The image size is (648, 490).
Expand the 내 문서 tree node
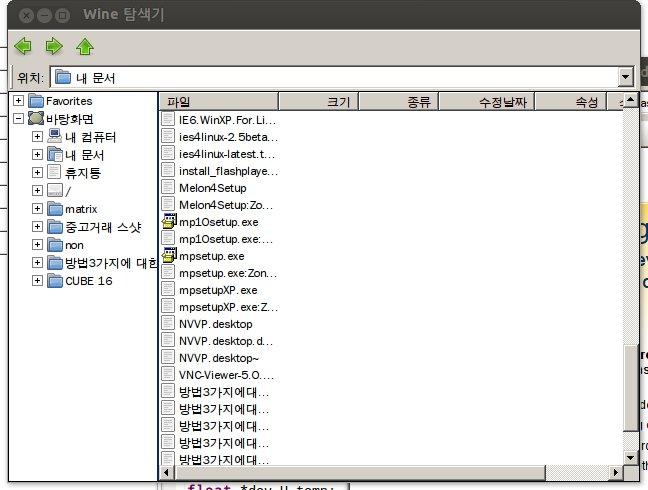[x=37, y=155]
